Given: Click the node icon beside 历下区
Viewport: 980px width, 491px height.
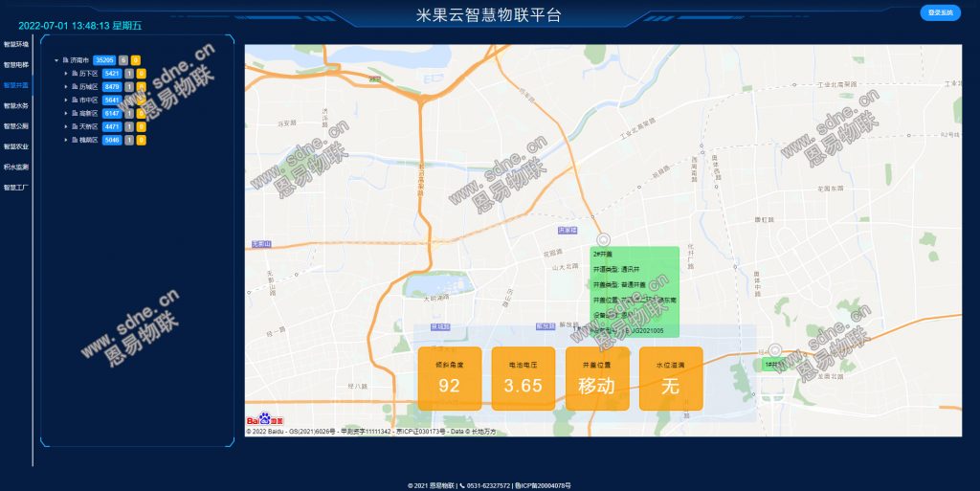Looking at the screenshot, I should pyautogui.click(x=75, y=73).
